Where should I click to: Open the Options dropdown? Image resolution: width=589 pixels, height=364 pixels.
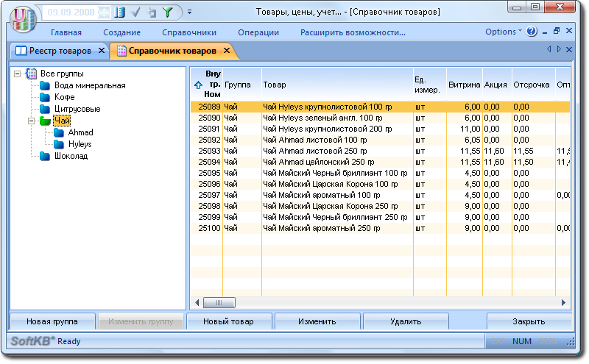(504, 32)
